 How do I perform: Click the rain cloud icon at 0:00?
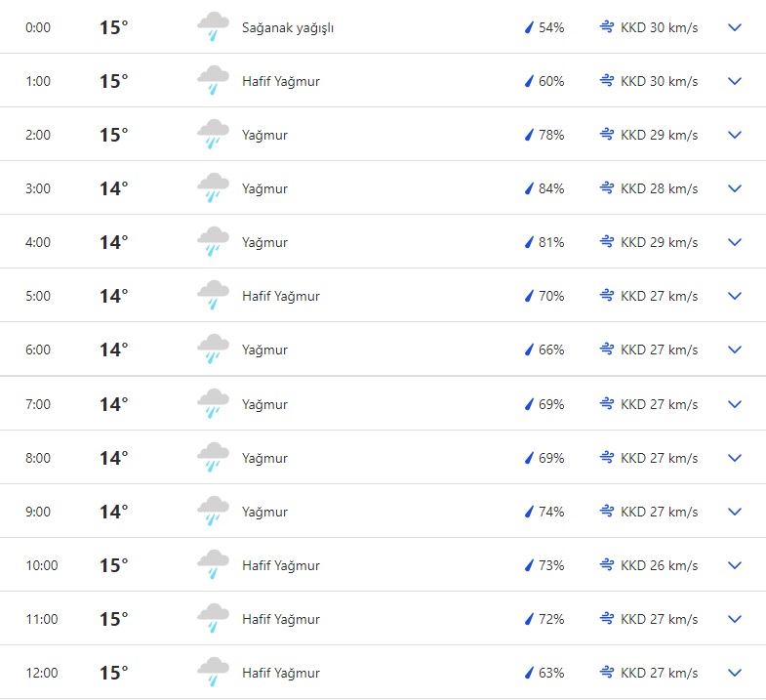point(213,27)
